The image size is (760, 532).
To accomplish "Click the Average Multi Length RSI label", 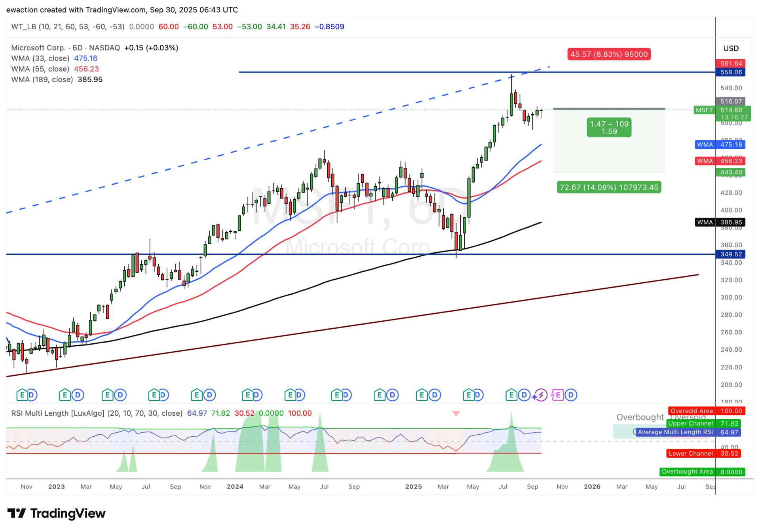I will 675,432.
